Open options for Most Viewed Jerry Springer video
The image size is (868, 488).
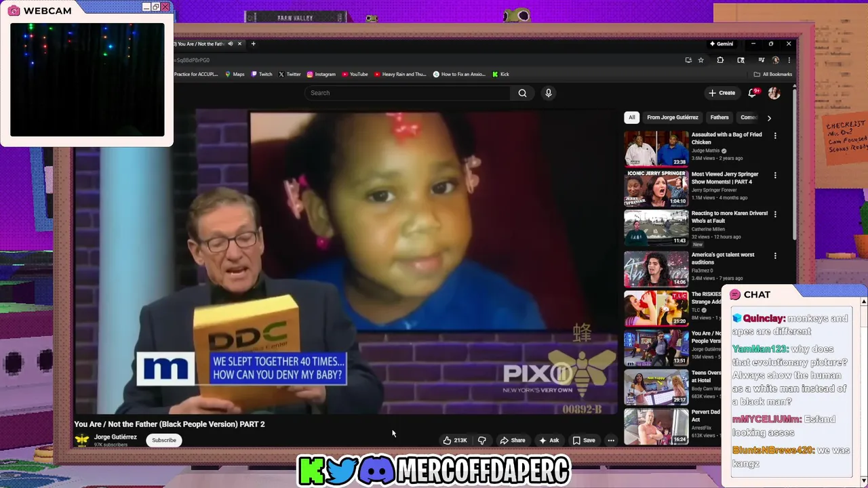tap(775, 175)
